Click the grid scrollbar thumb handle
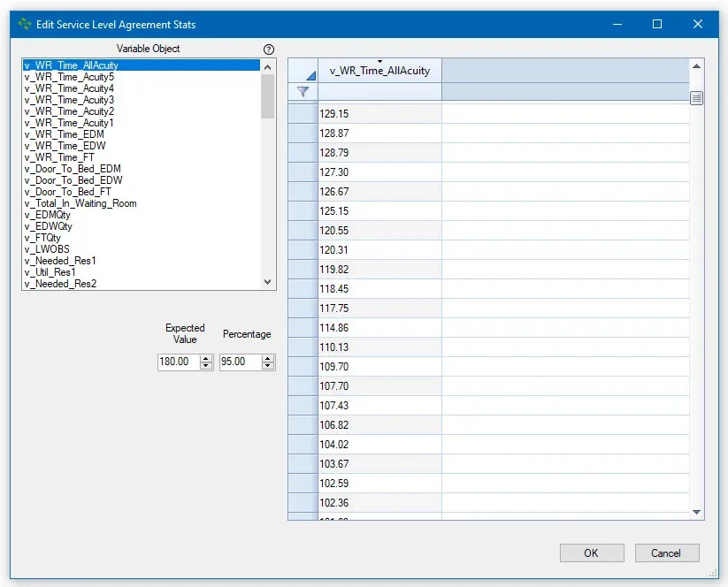 click(696, 98)
